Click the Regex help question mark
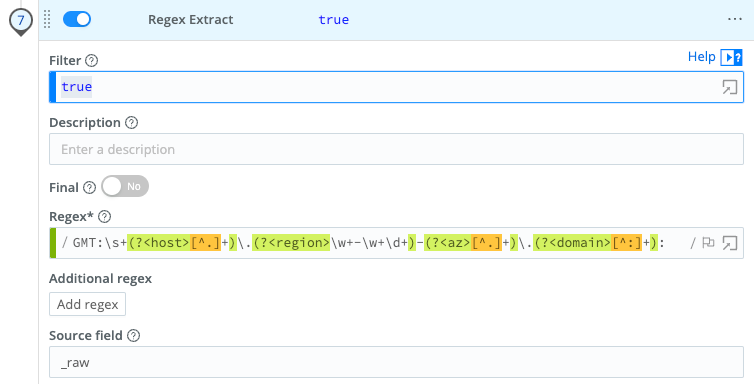Image resolution: width=754 pixels, height=384 pixels. (x=104, y=217)
